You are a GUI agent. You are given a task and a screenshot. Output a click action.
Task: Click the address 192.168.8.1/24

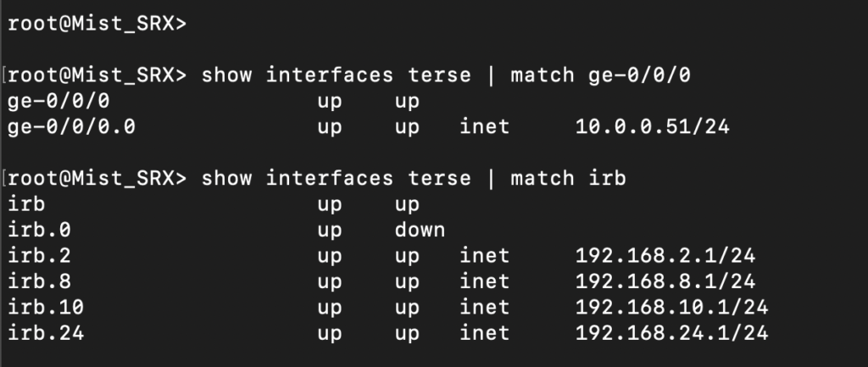(x=665, y=281)
